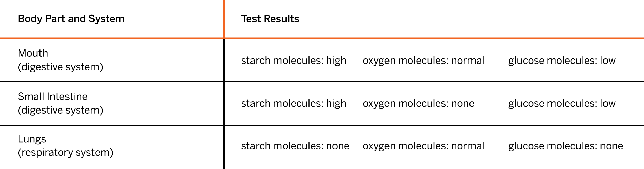Select the "Small Intestine" body part label
644x169 pixels.
53,96
